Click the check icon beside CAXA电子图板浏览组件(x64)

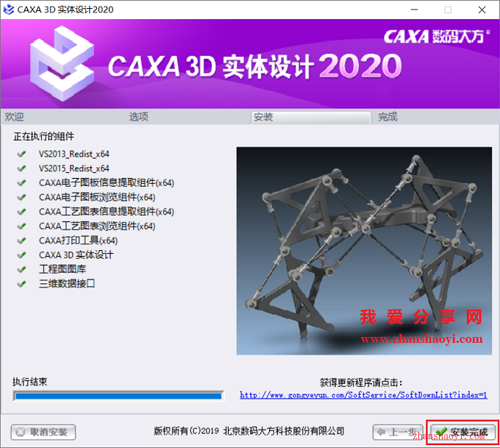[x=21, y=197]
